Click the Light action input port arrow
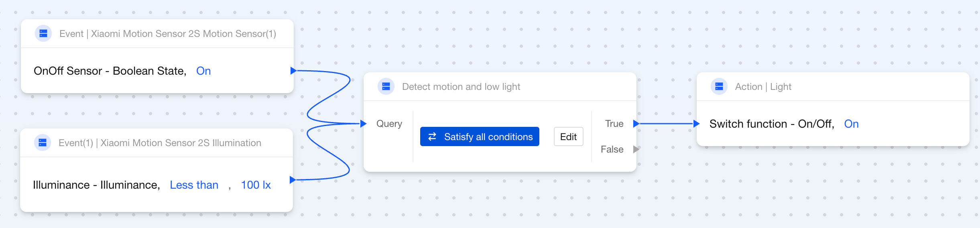Image resolution: width=980 pixels, height=228 pixels. [697, 124]
